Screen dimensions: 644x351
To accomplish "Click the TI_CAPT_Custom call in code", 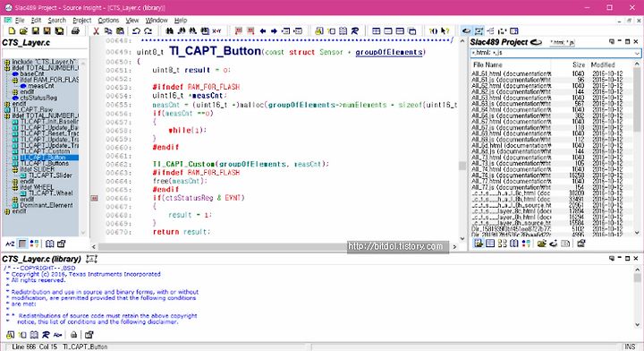I will tap(184, 164).
